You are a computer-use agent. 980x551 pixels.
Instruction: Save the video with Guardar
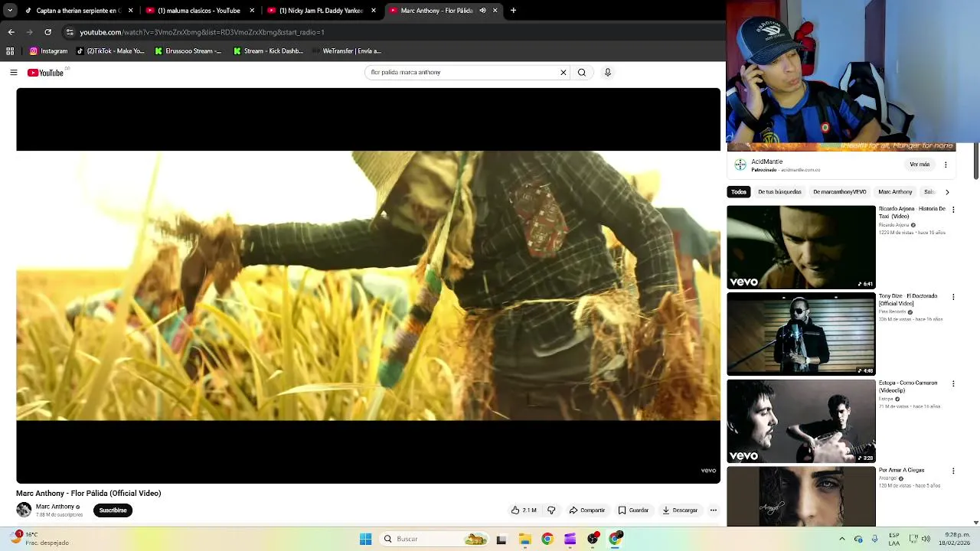(x=633, y=510)
